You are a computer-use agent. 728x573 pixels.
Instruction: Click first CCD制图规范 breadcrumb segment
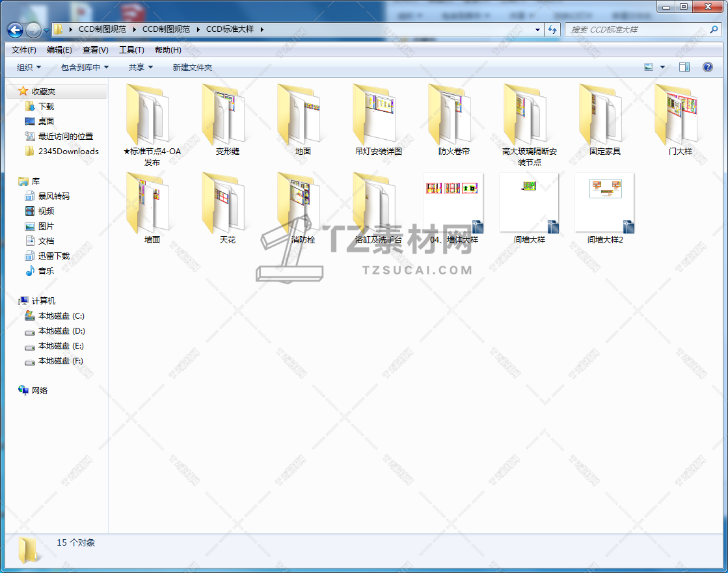coord(102,29)
